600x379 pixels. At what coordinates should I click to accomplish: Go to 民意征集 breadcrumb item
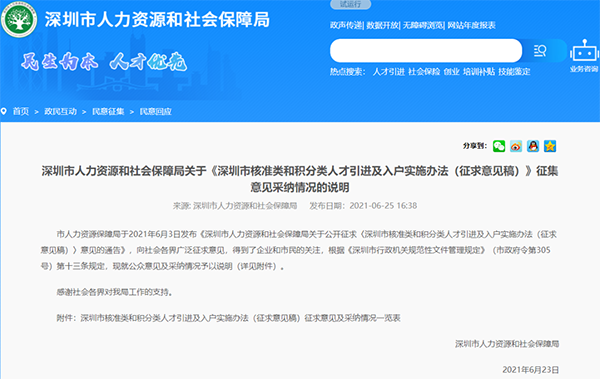pyautogui.click(x=108, y=111)
